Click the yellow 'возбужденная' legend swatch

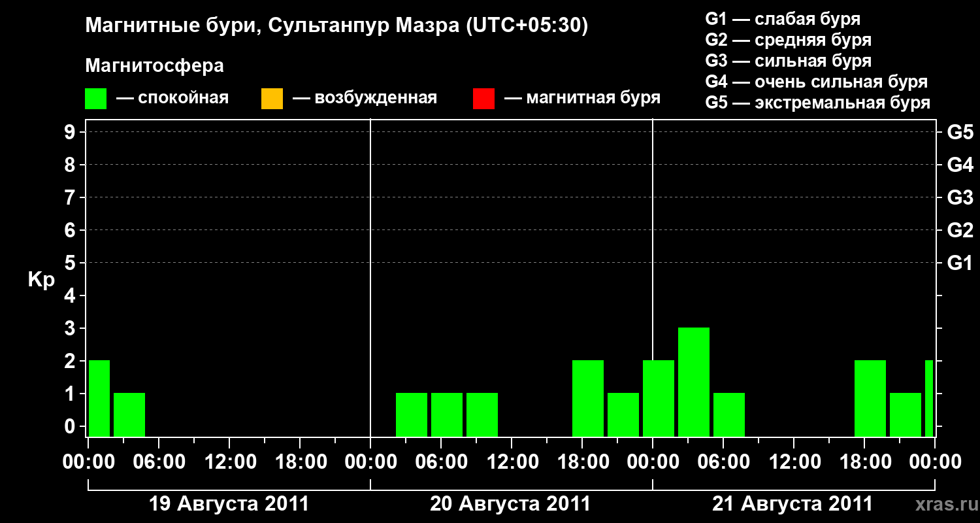pos(272,99)
